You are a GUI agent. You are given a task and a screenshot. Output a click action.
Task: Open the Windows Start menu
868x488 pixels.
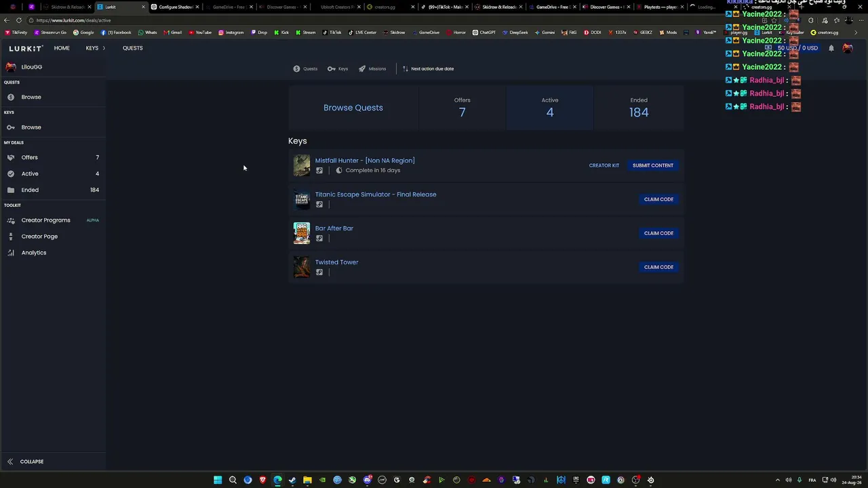[218, 480]
